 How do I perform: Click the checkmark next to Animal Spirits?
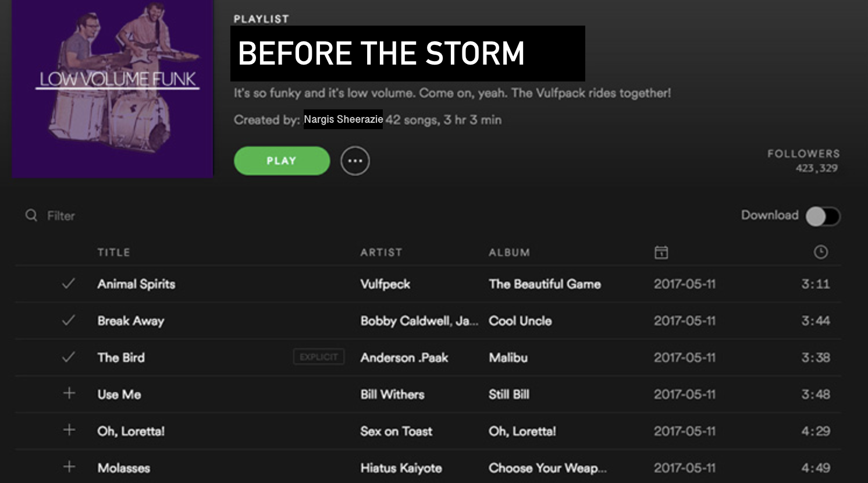click(69, 284)
